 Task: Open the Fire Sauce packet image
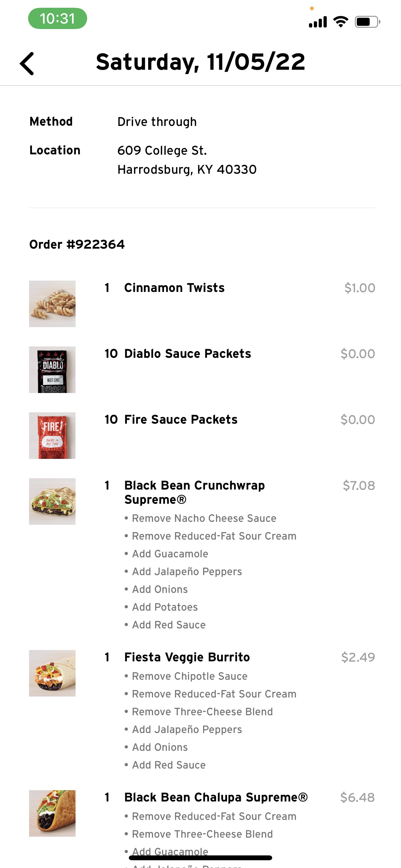point(52,435)
